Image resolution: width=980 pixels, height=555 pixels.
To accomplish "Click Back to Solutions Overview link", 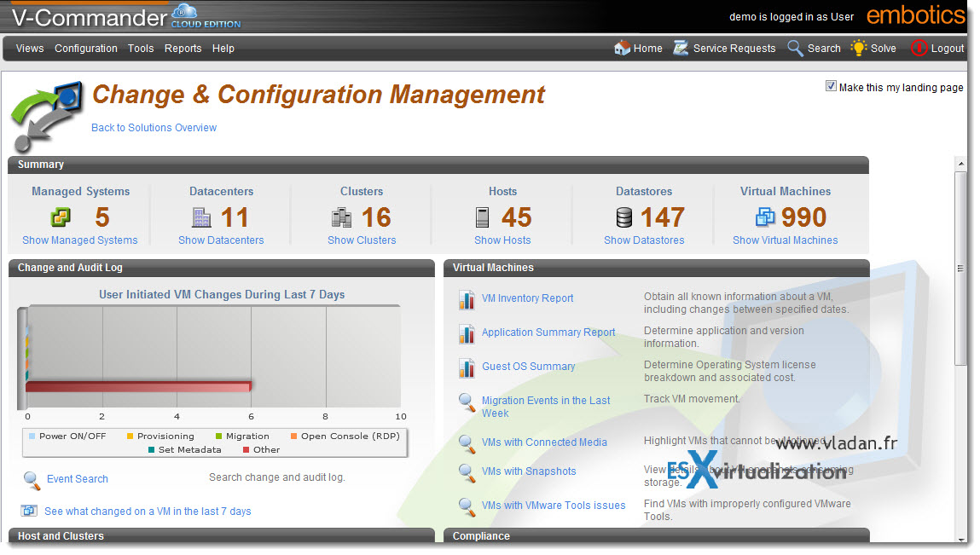I will pyautogui.click(x=154, y=128).
